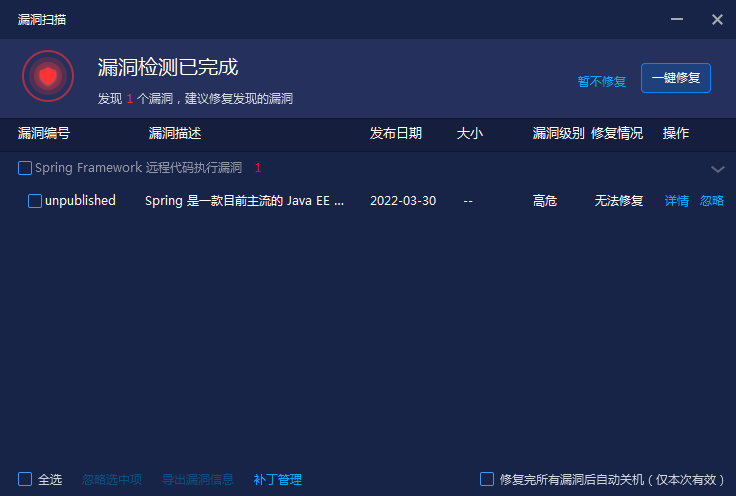Click the 发现 1 个漏洞 summary text
736x496 pixels.
click(195, 99)
